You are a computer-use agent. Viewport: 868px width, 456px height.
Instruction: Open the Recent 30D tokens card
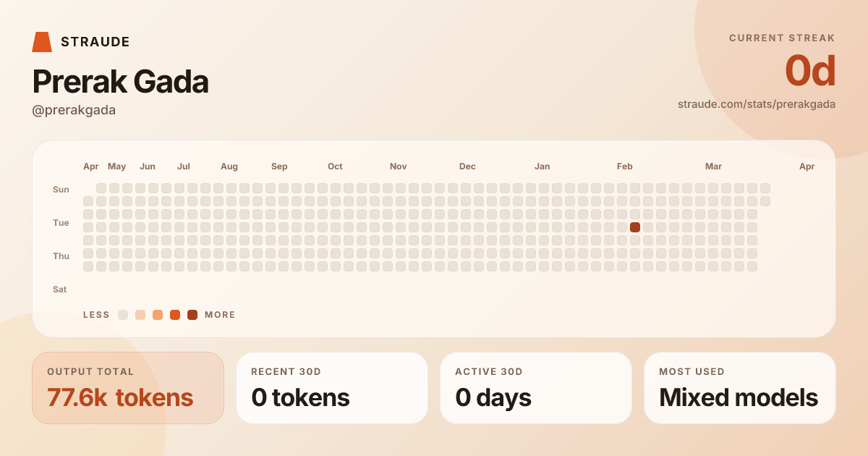pos(332,388)
